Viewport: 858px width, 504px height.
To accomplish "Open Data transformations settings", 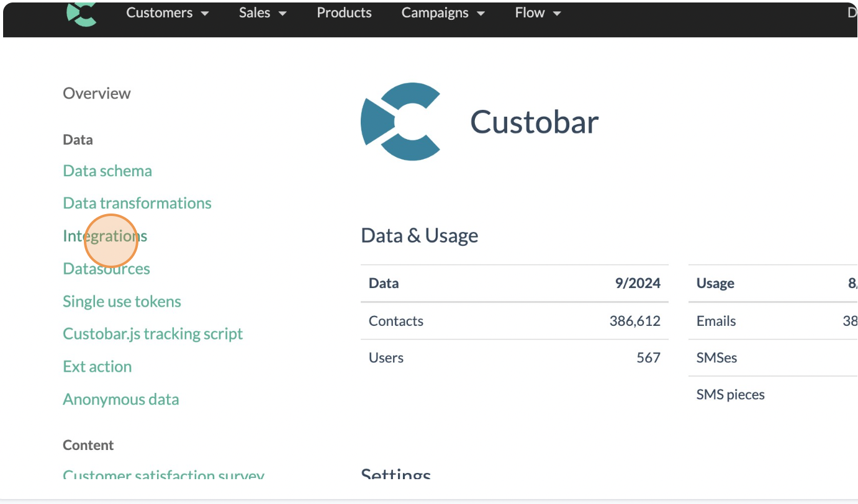I will [137, 203].
